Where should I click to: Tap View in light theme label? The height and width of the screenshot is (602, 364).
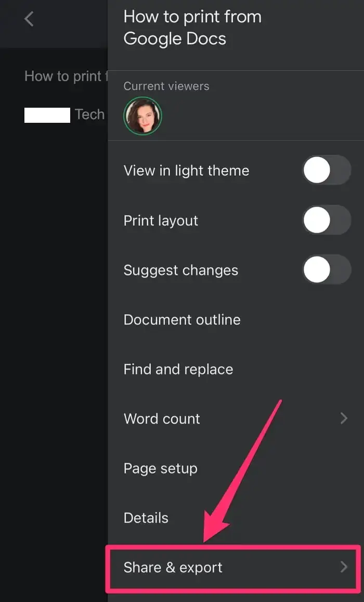tap(186, 171)
